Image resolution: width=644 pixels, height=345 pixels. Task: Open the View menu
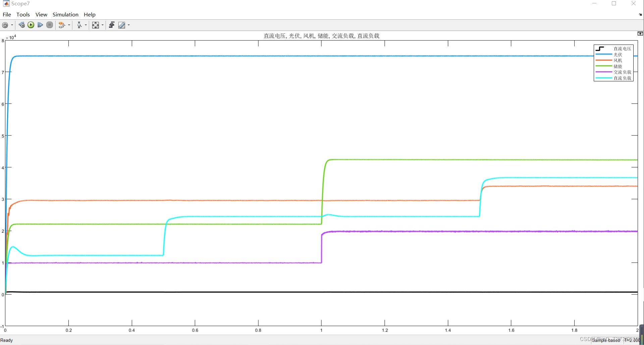coord(41,14)
